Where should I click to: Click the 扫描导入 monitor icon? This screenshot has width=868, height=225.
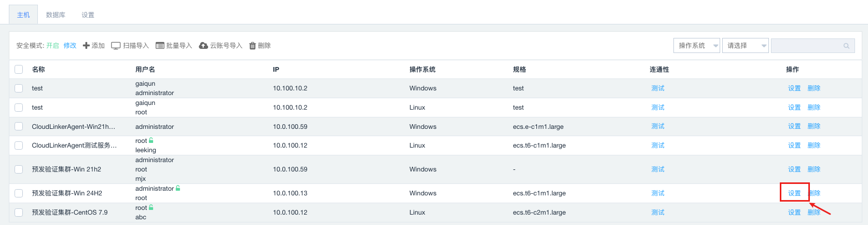pos(116,46)
